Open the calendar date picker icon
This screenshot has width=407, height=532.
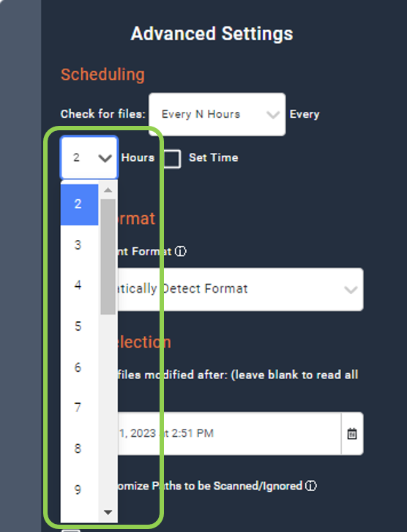pos(352,434)
